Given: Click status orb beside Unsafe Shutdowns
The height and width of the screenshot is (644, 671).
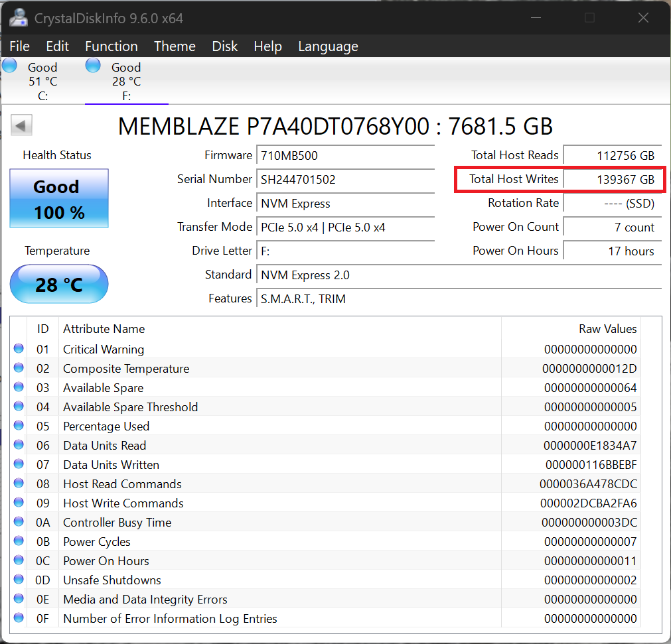Looking at the screenshot, I should click(x=19, y=580).
